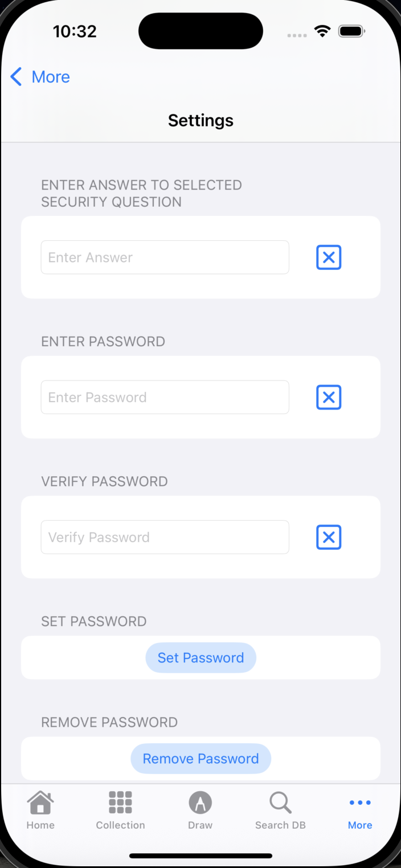Open the Collection grid icon

tap(120, 803)
